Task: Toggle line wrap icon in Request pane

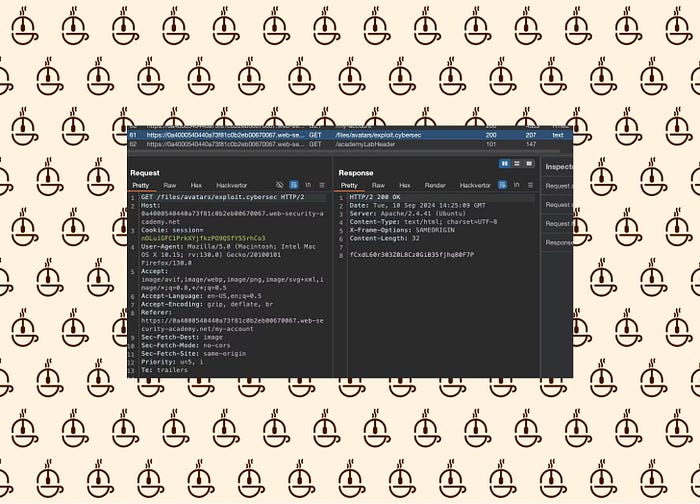Action: pyautogui.click(x=294, y=185)
